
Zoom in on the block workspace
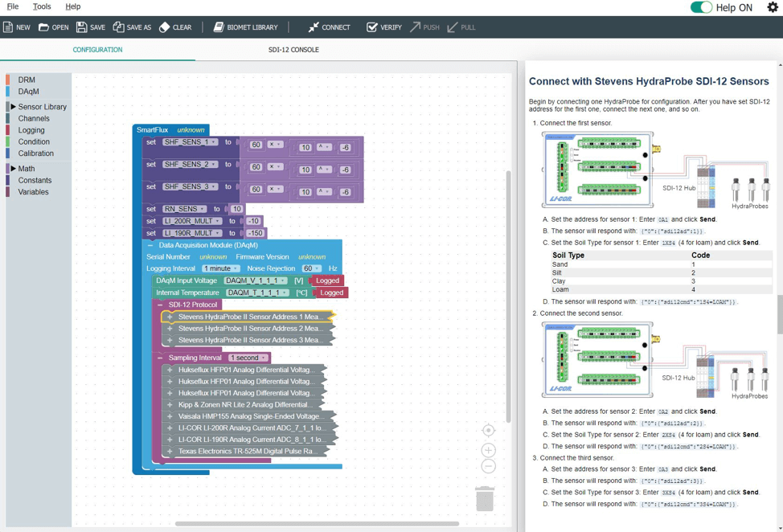489,450
